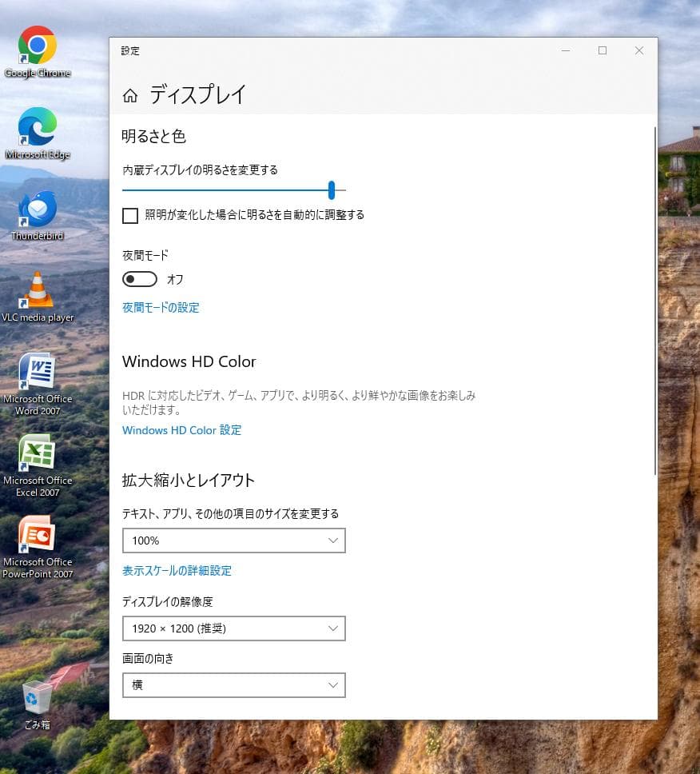Click the Windows HD Color 設定 link
Image resolution: width=700 pixels, height=774 pixels.
(x=181, y=429)
